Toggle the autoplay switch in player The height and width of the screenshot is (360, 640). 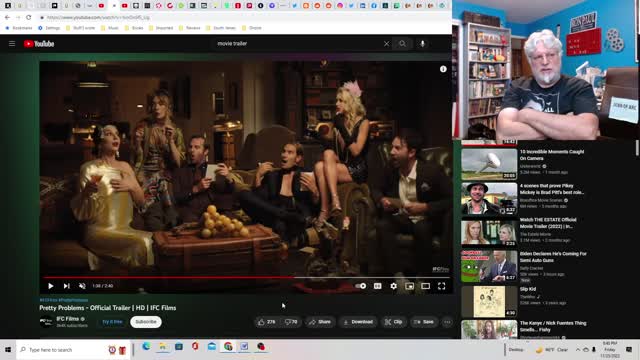[x=360, y=286]
